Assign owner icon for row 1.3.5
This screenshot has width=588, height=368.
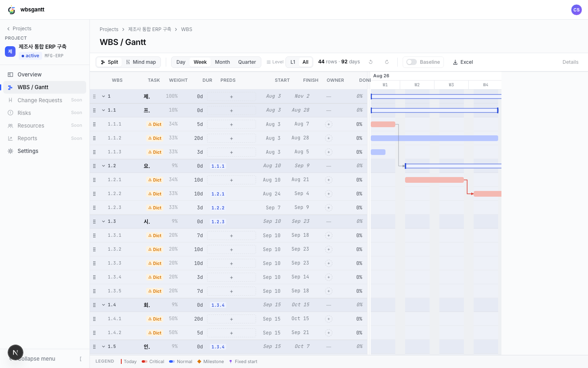point(329,291)
